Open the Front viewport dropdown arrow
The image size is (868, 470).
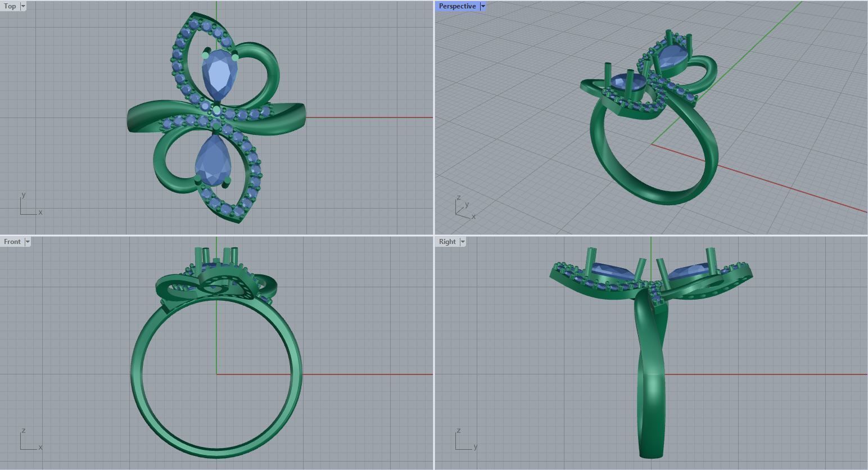click(x=28, y=242)
